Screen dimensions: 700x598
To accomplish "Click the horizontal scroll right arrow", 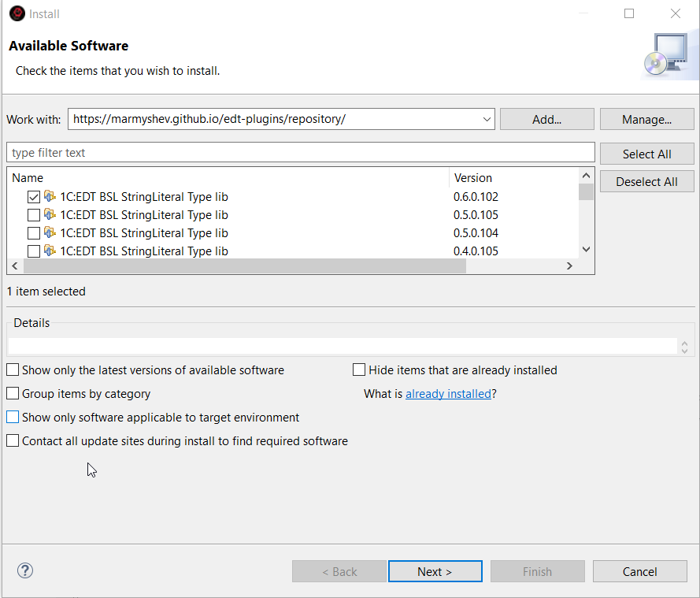I will coord(569,266).
